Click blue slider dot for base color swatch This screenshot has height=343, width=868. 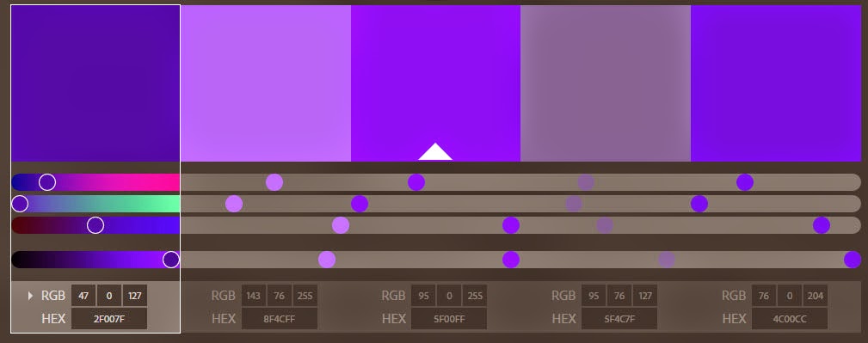click(x=511, y=225)
